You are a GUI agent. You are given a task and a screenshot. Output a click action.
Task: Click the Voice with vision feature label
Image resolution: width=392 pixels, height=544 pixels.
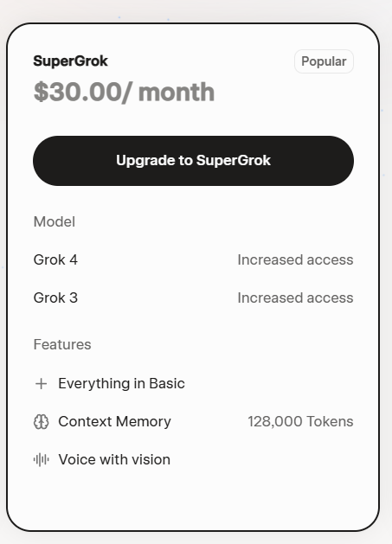coord(114,460)
